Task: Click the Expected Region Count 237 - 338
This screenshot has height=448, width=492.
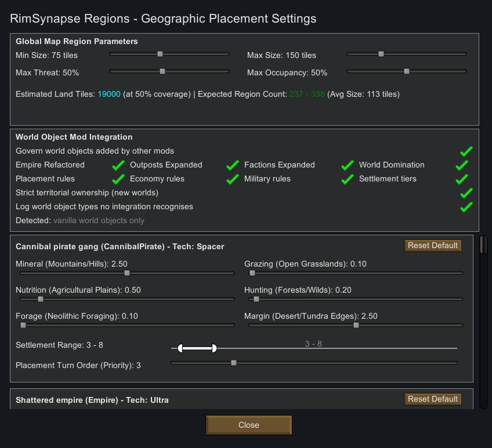Action: [x=307, y=94]
